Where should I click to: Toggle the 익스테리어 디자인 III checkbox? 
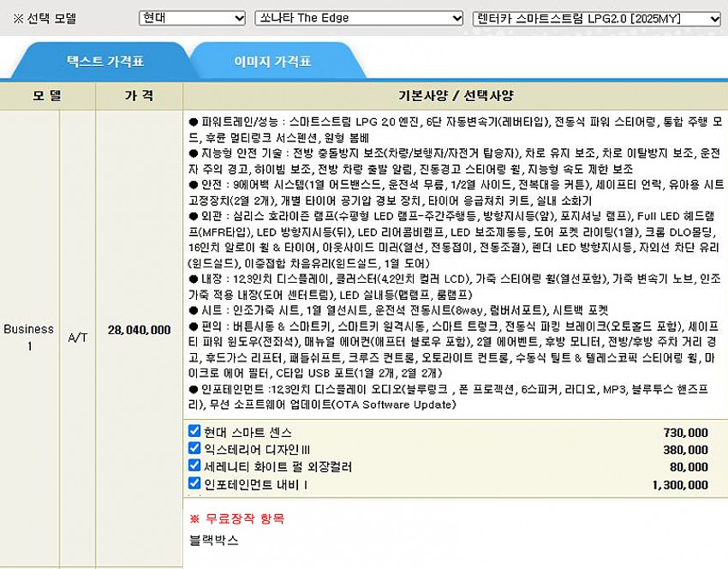(x=194, y=448)
